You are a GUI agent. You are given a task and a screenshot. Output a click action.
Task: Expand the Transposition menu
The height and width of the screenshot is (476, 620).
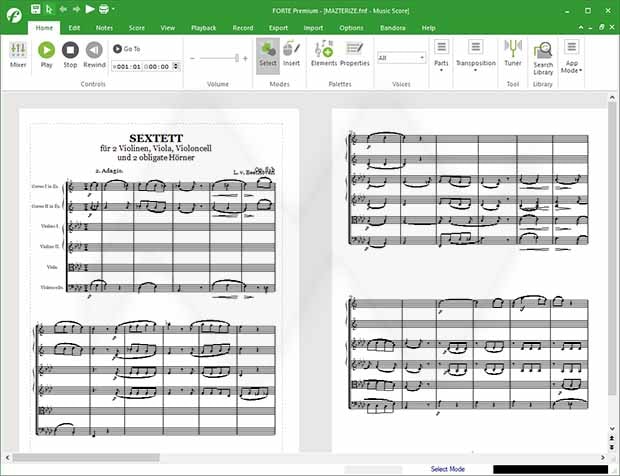click(476, 55)
